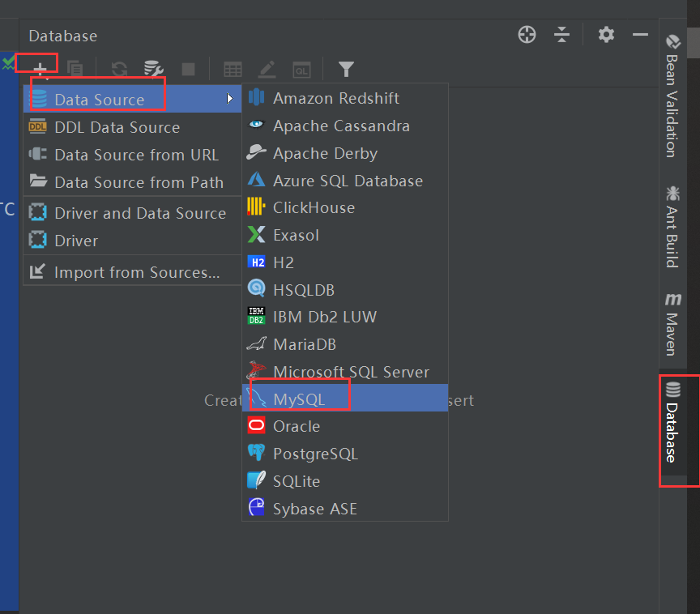
Task: Click the plus New button in Database toolbar
Action: coord(41,69)
